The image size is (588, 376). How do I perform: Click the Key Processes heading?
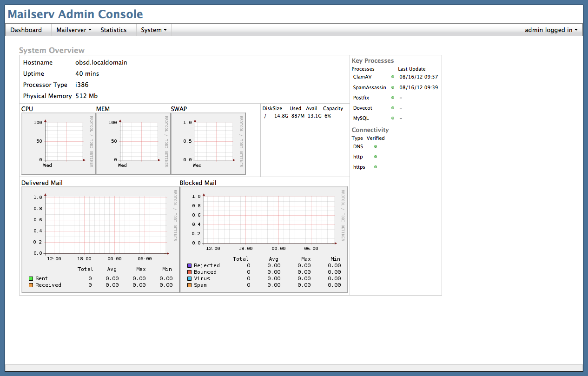(373, 60)
